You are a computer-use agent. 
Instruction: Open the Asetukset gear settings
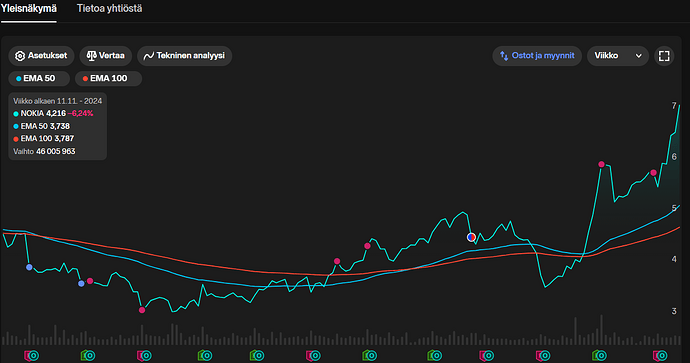tap(41, 56)
